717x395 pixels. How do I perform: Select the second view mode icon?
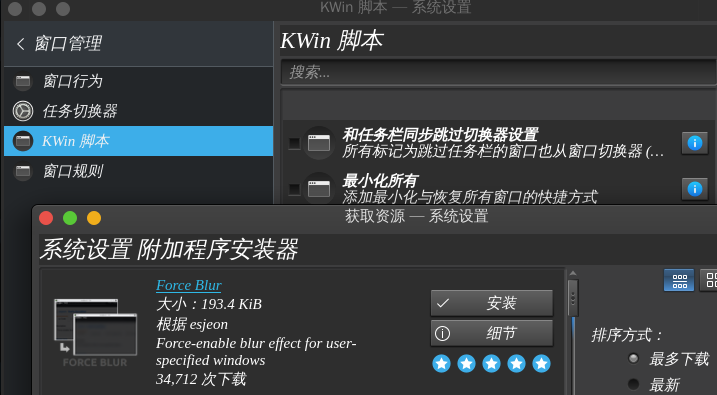(x=711, y=280)
